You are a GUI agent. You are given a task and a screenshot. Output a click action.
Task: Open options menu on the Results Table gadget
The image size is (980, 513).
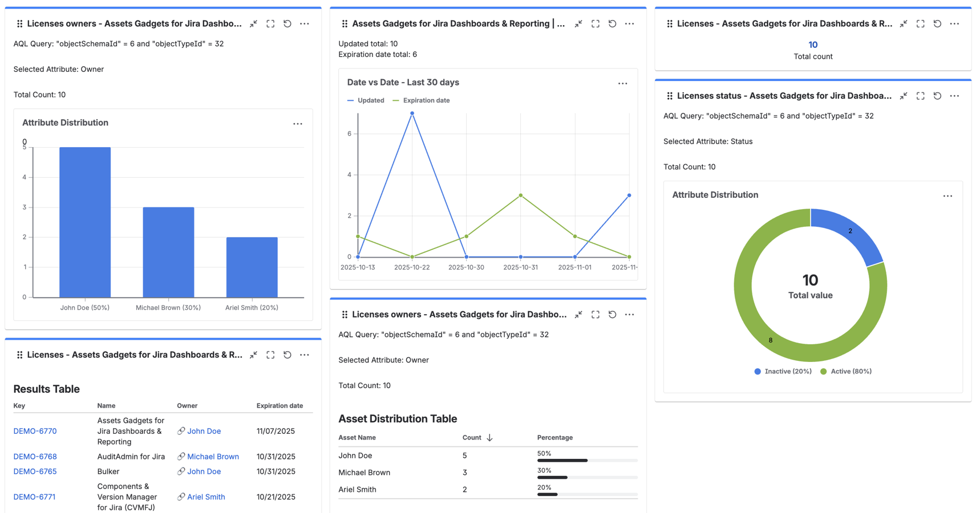pos(304,355)
